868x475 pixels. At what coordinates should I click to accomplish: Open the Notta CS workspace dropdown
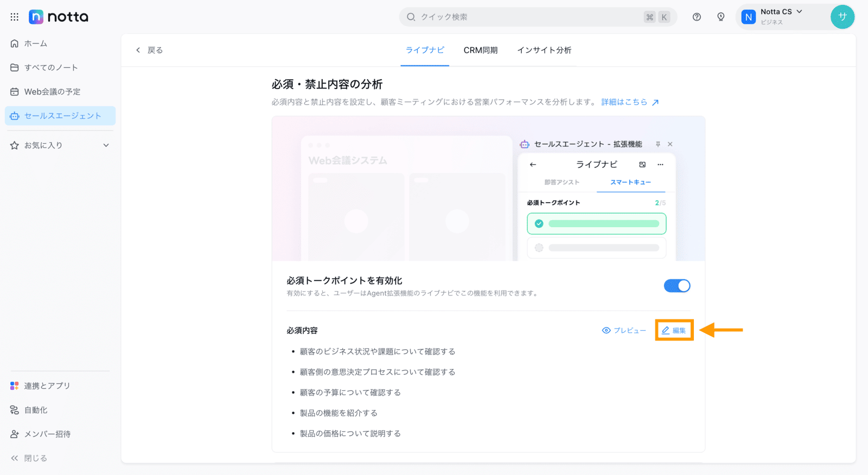[x=781, y=17]
